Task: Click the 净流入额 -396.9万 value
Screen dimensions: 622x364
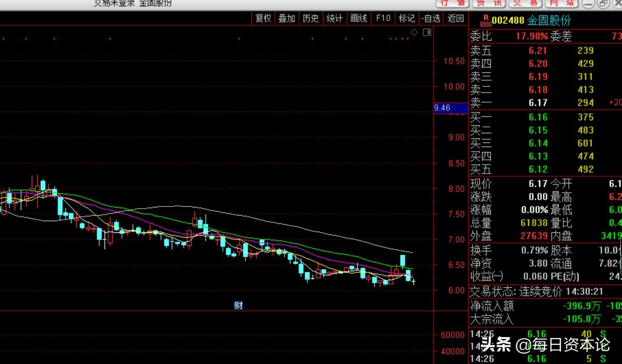Action: (582, 306)
